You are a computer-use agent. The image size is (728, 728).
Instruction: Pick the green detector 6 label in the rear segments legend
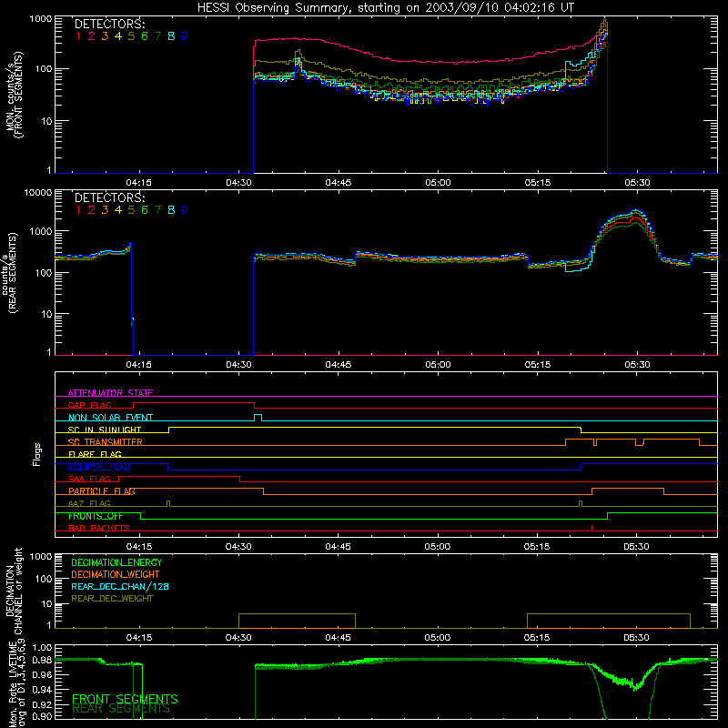pyautogui.click(x=145, y=210)
